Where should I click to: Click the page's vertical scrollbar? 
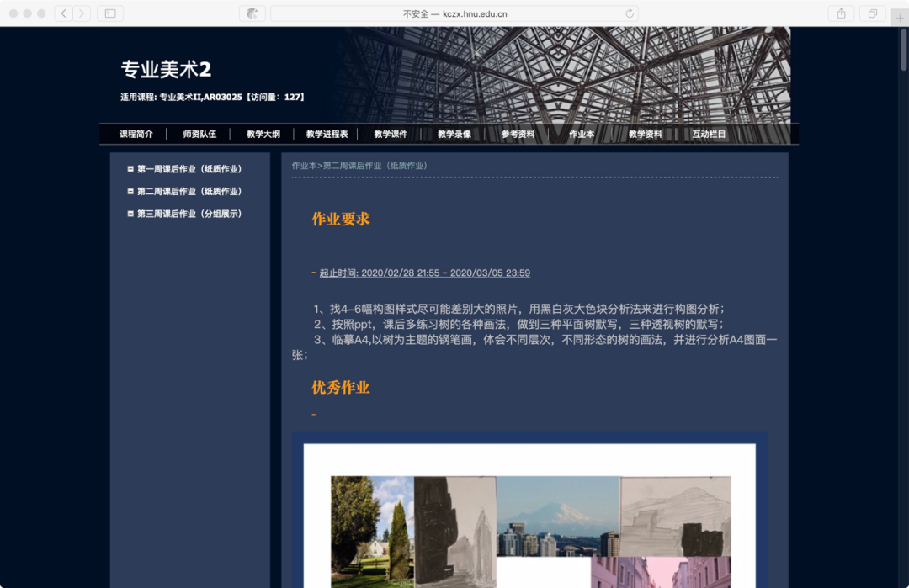pos(903,50)
